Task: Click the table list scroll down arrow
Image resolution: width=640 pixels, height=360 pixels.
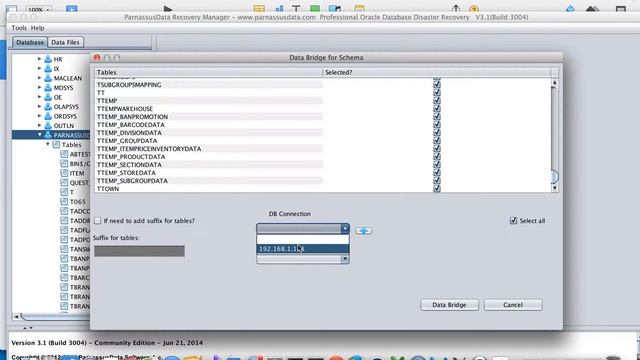Action: [x=554, y=188]
